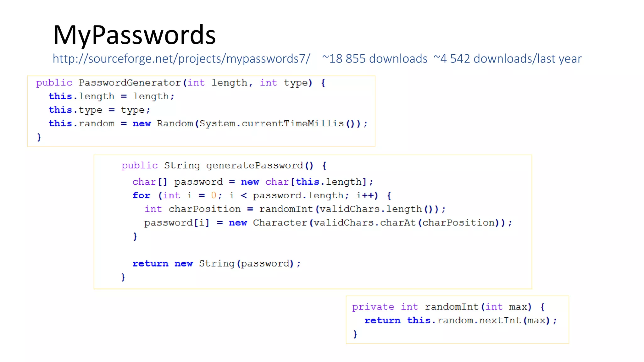Click the 'this.length = length;' line
Screen dimensions: 644x362
point(111,96)
